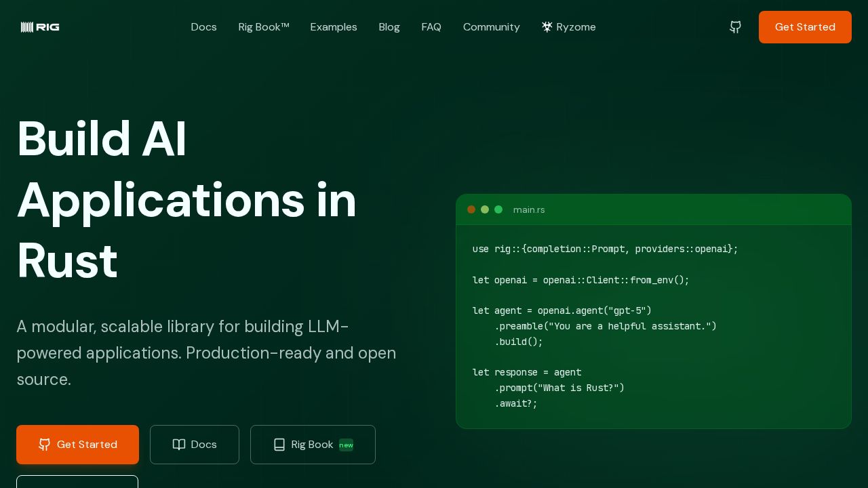Click the code line '.preamble("You are a helpful assistant.")'

[x=606, y=326]
